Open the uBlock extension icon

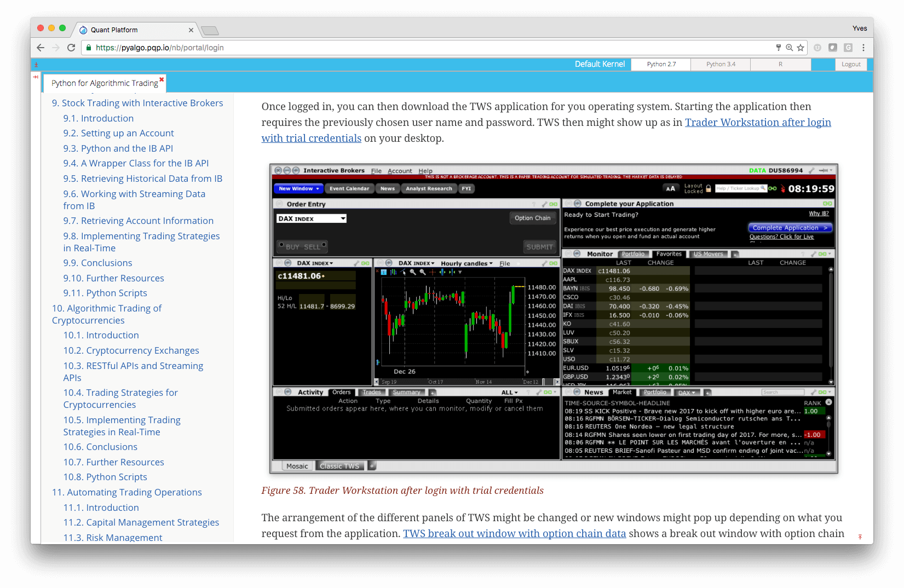817,48
